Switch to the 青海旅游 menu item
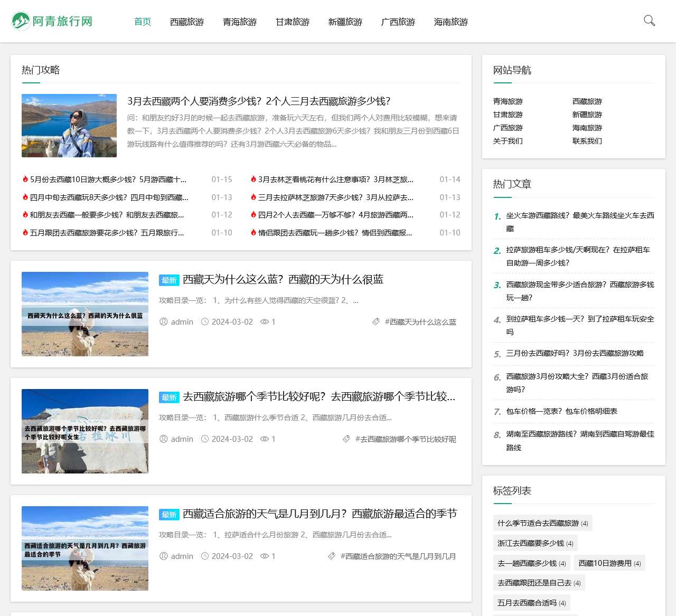Viewport: 676px width, 616px height. tap(239, 22)
